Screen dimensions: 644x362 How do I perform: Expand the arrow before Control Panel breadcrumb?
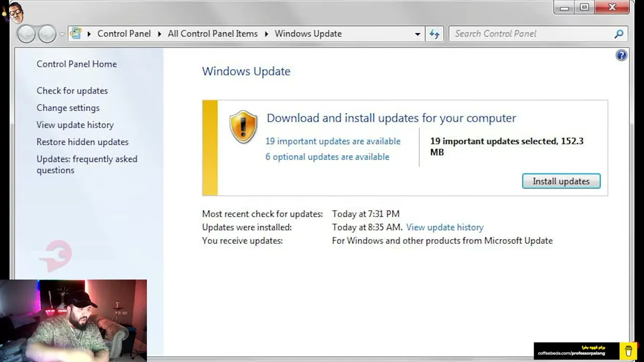[x=89, y=34]
